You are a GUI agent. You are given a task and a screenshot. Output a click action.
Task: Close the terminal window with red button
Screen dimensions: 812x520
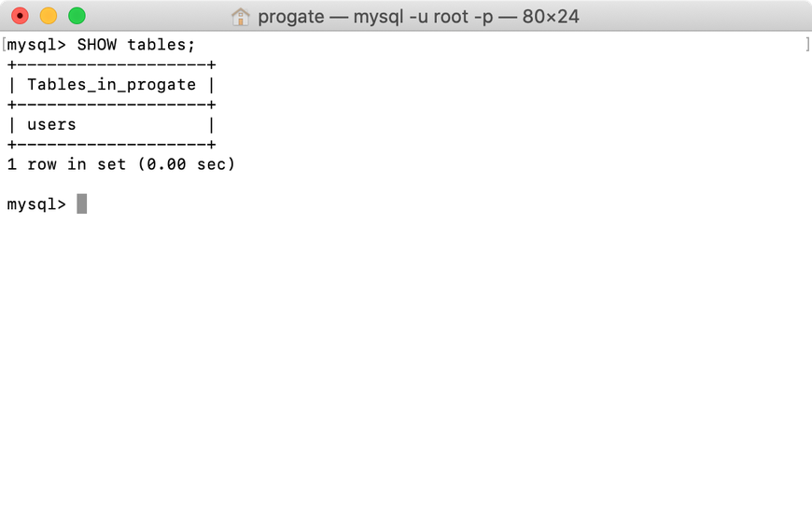click(21, 16)
